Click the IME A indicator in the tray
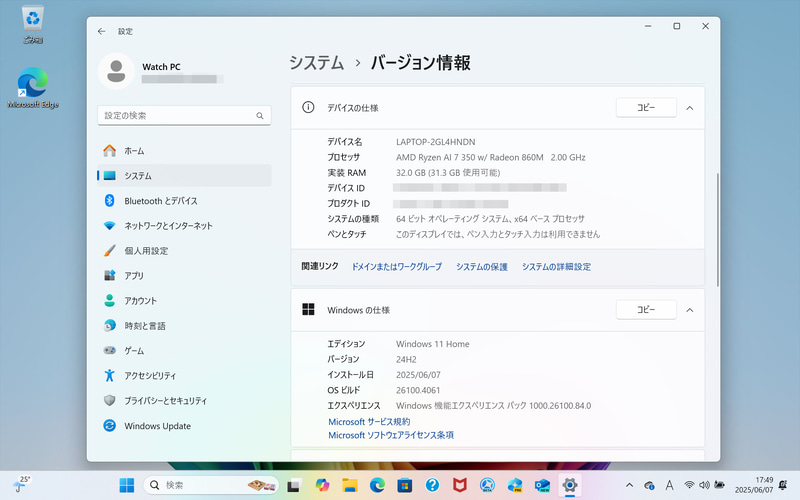The image size is (800, 500). pyautogui.click(x=669, y=485)
